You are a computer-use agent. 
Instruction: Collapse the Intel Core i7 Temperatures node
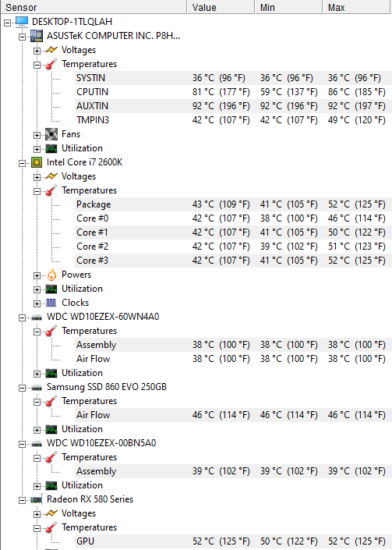[x=37, y=191]
